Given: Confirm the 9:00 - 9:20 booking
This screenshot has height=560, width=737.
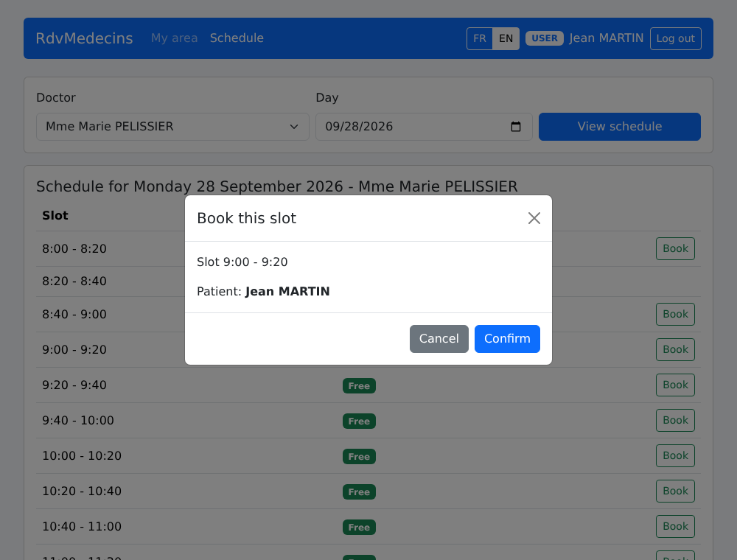Looking at the screenshot, I should pyautogui.click(x=507, y=339).
